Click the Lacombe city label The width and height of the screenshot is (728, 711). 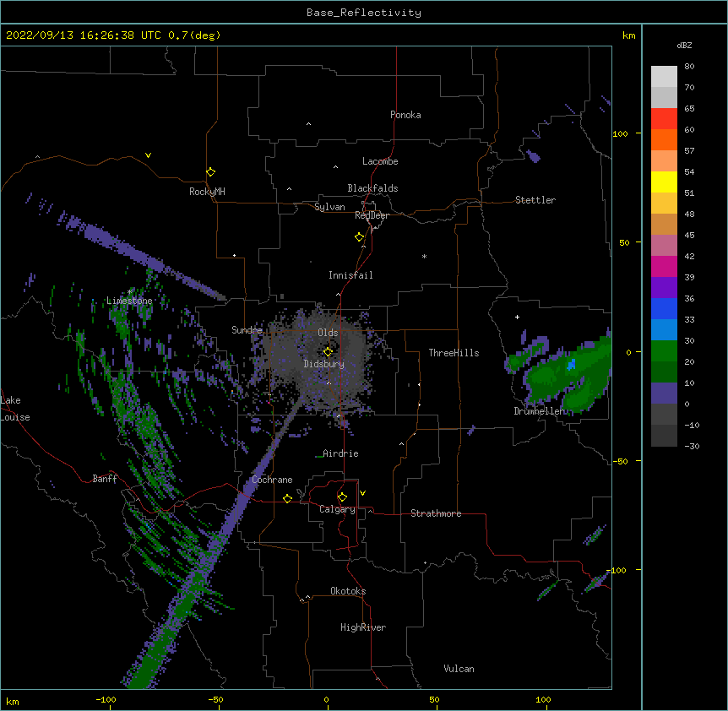point(380,161)
